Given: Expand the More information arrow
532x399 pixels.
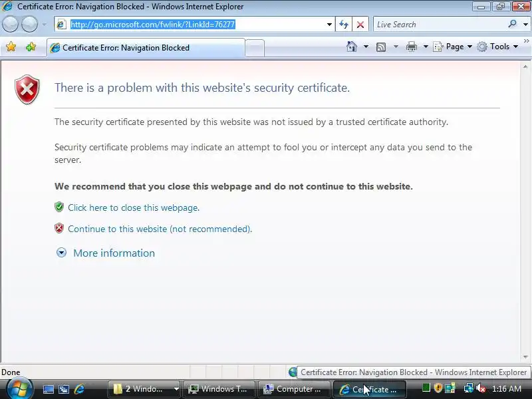Looking at the screenshot, I should (61, 253).
